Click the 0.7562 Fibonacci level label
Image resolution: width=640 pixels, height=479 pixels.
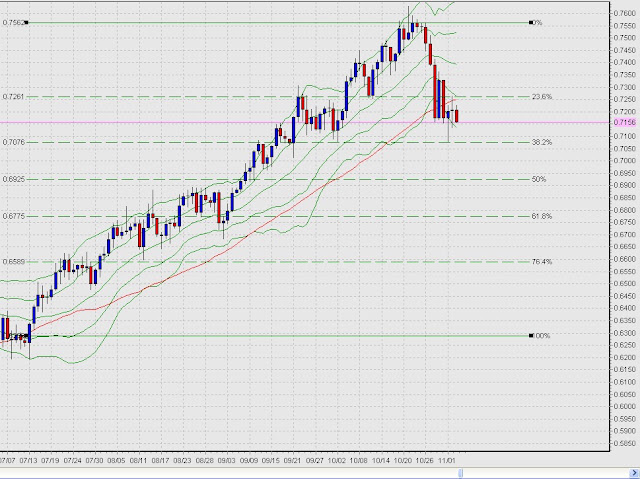(x=12, y=23)
